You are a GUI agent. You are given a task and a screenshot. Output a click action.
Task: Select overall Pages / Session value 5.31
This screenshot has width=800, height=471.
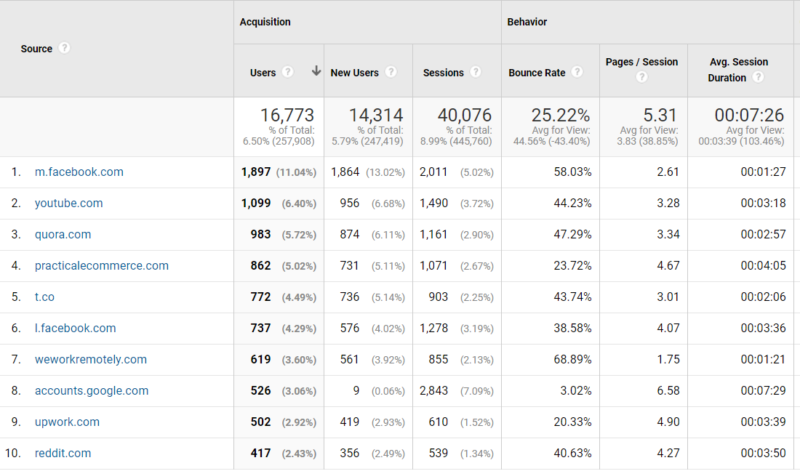(x=660, y=115)
